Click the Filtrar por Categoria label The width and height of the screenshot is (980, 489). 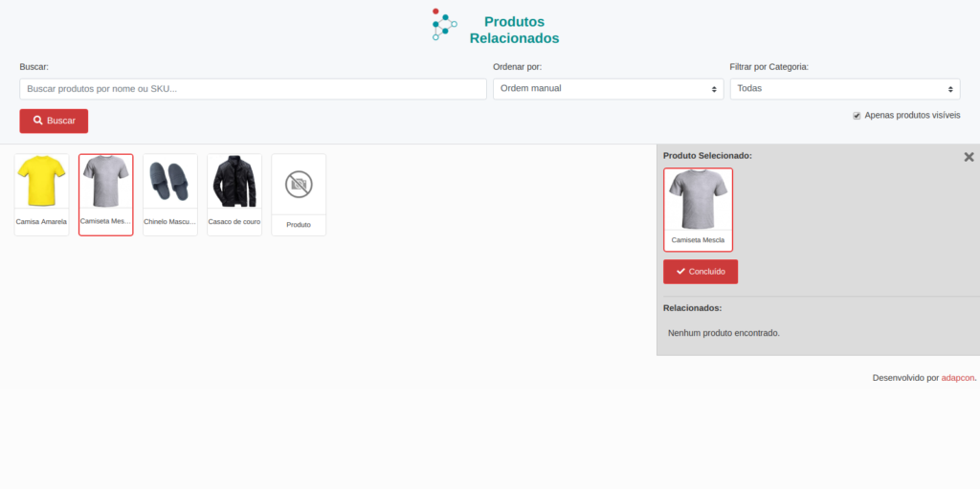[x=769, y=66]
